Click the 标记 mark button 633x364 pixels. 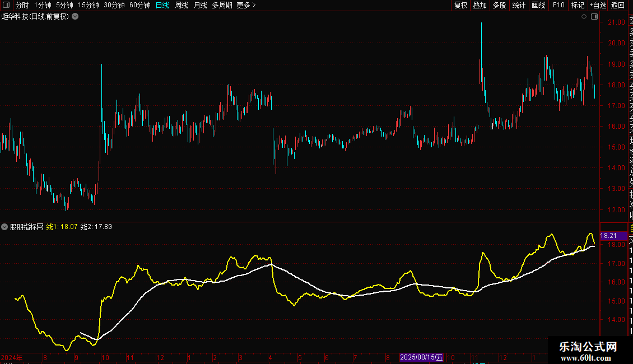(x=578, y=5)
